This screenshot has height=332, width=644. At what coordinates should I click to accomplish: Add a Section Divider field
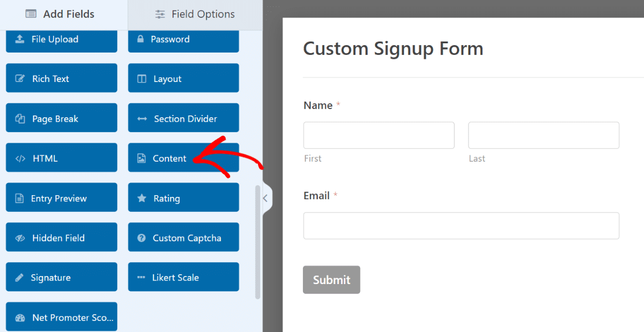[x=183, y=119]
